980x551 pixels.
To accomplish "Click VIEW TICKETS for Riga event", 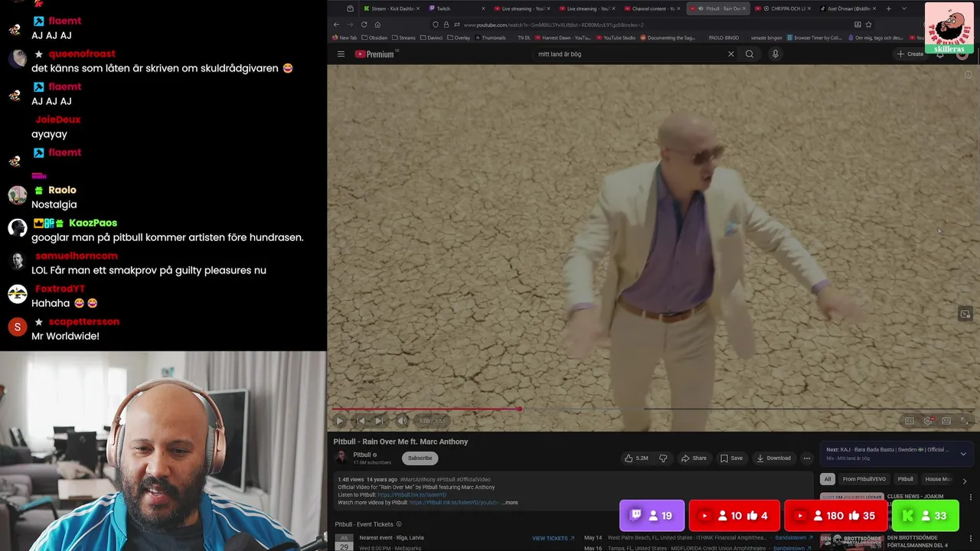I will (x=553, y=539).
